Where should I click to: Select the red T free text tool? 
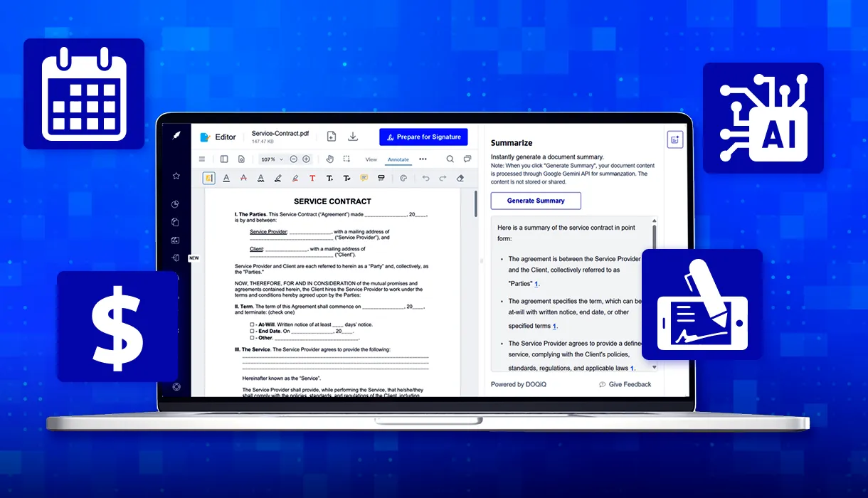pos(312,179)
